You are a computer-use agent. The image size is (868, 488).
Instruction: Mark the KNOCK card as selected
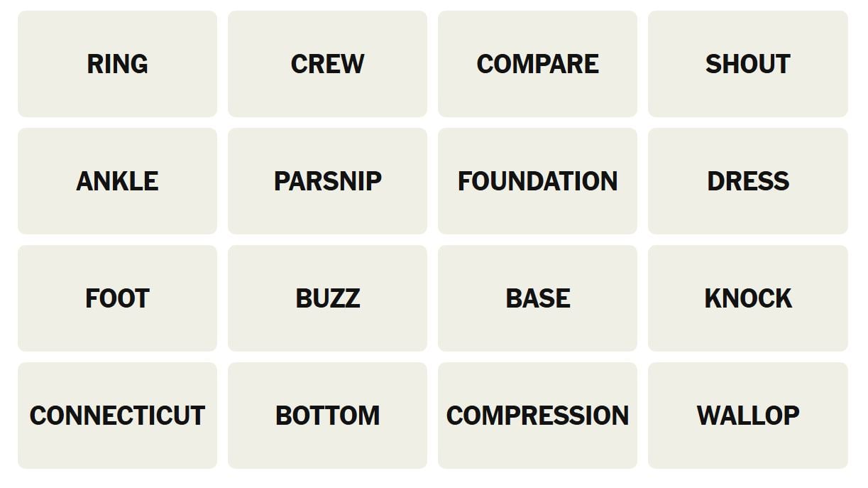(748, 298)
